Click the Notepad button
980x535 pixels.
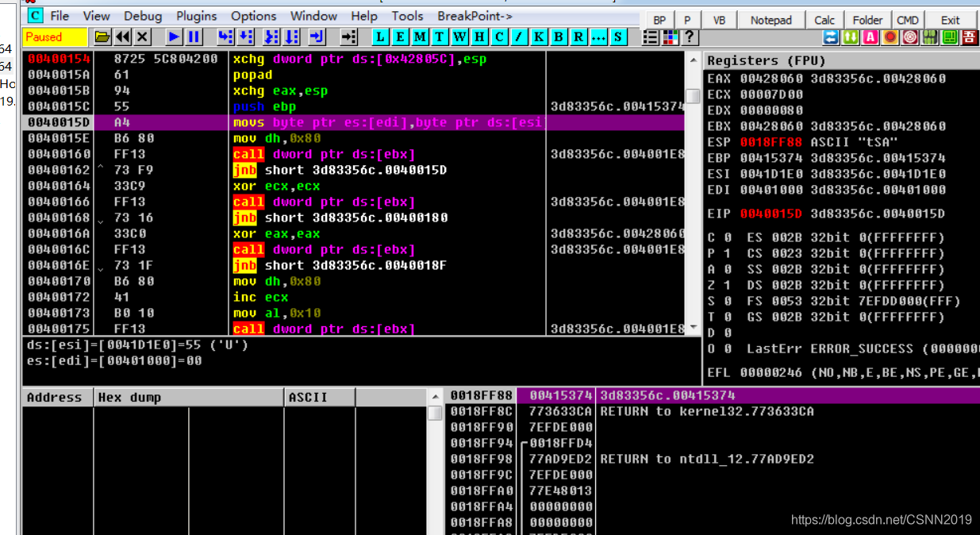click(x=771, y=20)
